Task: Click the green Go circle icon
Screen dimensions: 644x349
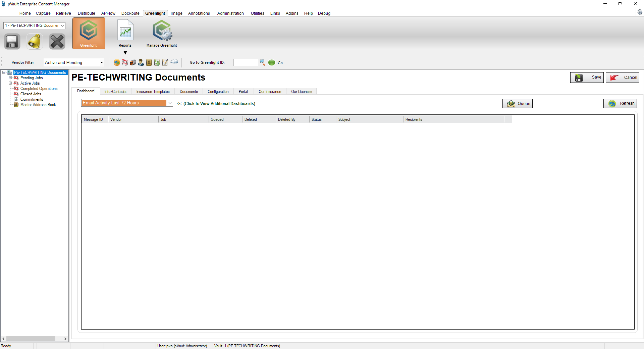Action: pyautogui.click(x=272, y=62)
